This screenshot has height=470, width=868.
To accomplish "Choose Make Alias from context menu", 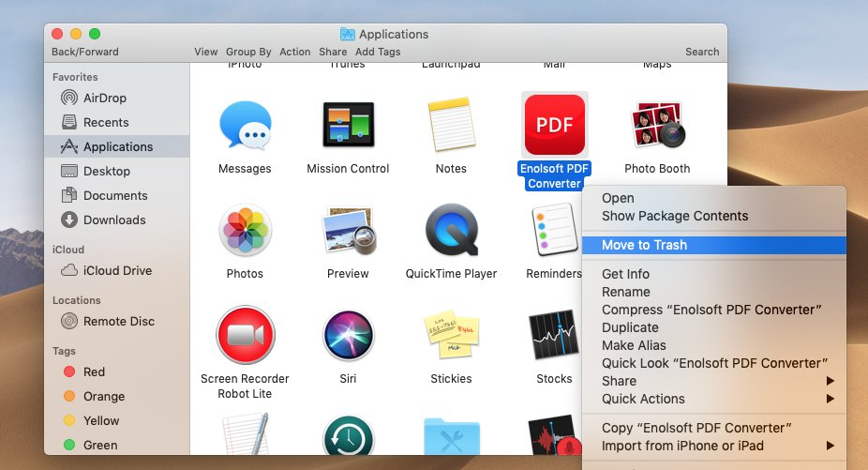I will [x=714, y=345].
